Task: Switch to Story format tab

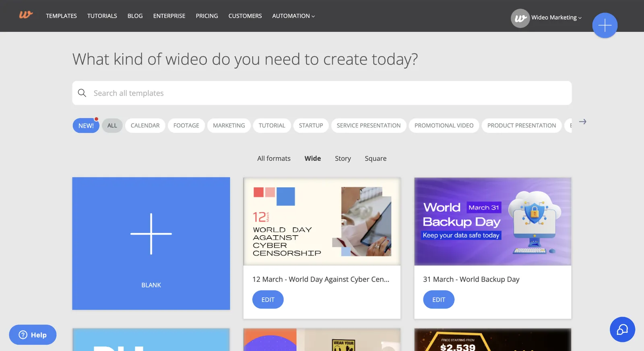Action: (343, 158)
